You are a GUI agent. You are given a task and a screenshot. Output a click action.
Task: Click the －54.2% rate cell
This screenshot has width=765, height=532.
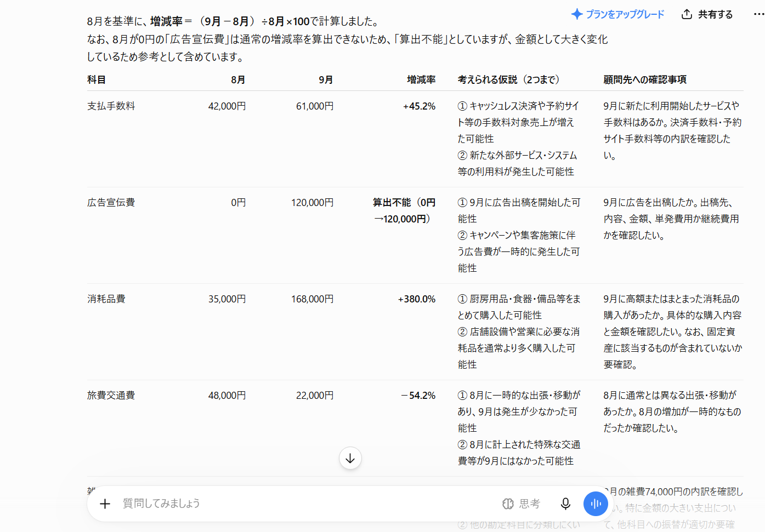(x=418, y=395)
